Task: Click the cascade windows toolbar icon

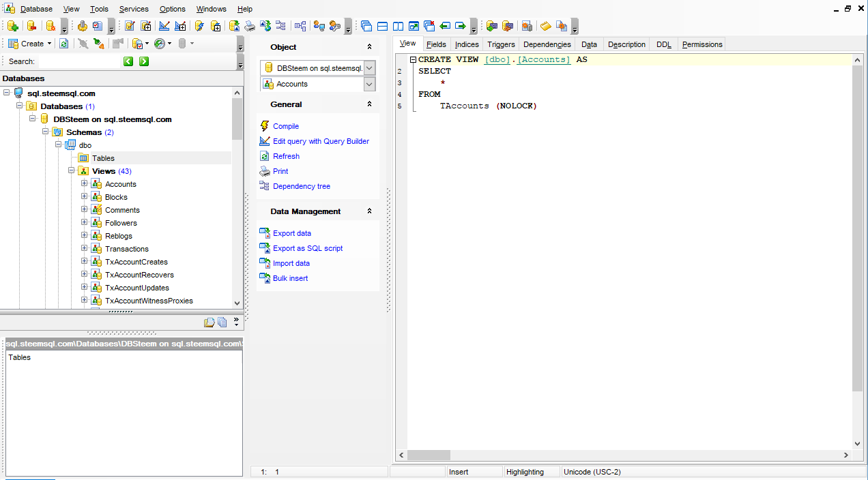Action: pyautogui.click(x=366, y=26)
